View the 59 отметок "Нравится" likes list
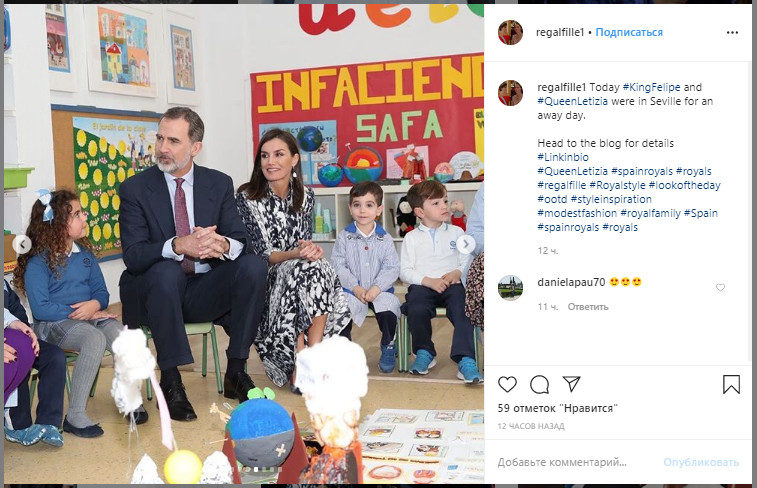 (x=558, y=408)
